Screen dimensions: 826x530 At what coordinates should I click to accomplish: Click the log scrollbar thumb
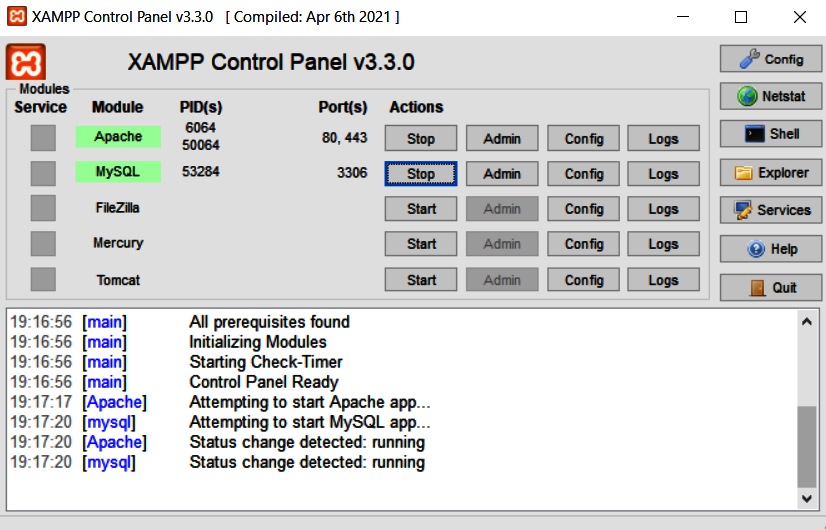tap(806, 445)
